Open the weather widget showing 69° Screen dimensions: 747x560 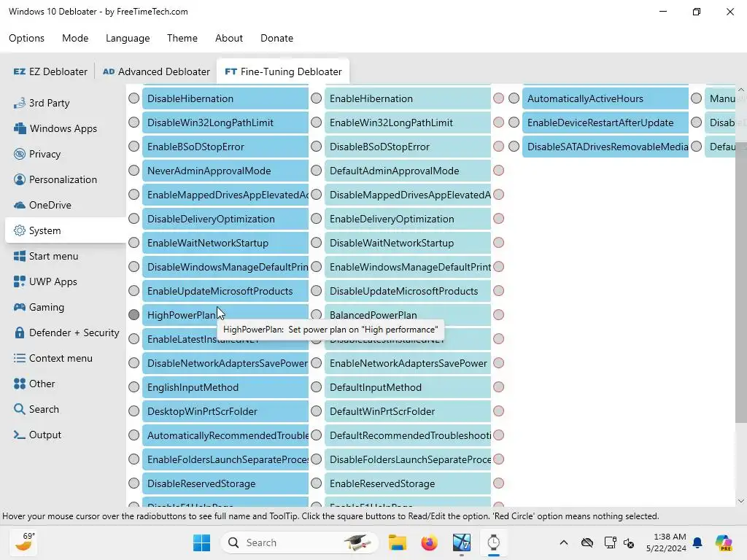pos(24,542)
